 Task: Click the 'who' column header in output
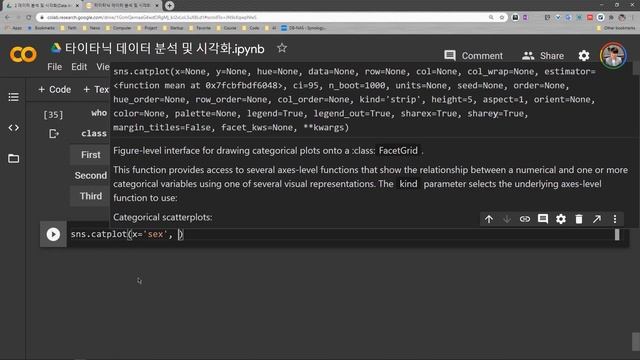coord(99,113)
